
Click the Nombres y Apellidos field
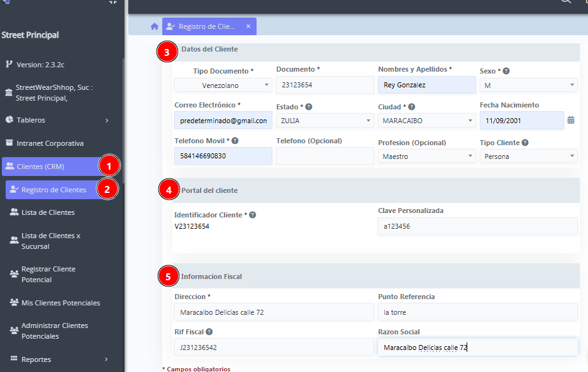pos(426,85)
